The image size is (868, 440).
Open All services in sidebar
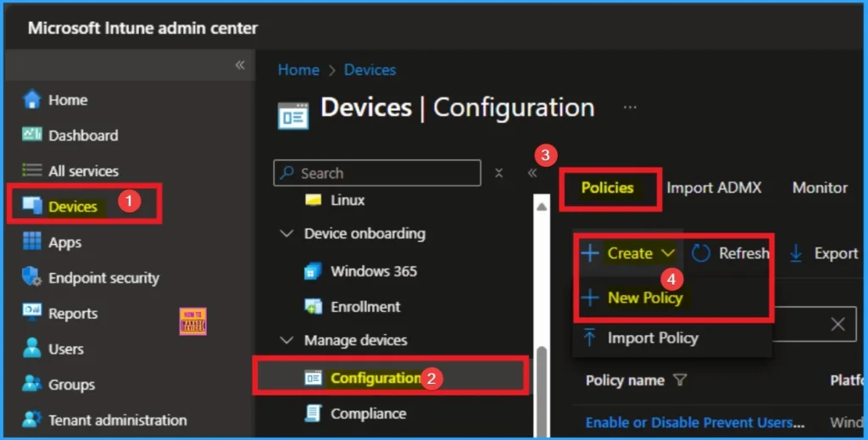(x=84, y=171)
